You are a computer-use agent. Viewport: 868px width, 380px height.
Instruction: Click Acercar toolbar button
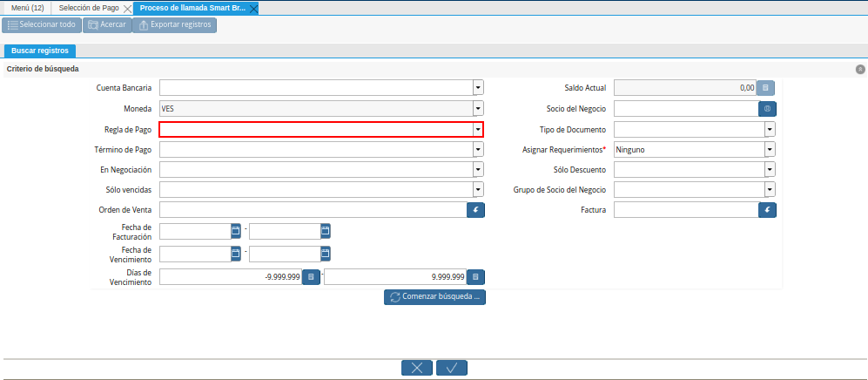(x=107, y=25)
